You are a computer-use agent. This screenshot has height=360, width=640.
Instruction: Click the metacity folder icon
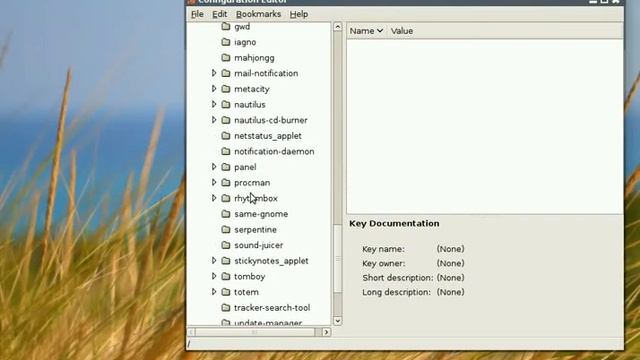coord(226,89)
